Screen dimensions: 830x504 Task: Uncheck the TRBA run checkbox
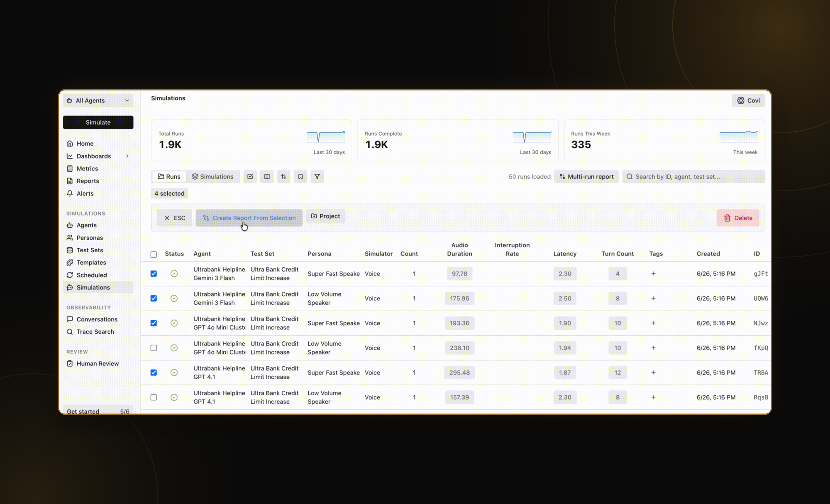[x=154, y=373]
